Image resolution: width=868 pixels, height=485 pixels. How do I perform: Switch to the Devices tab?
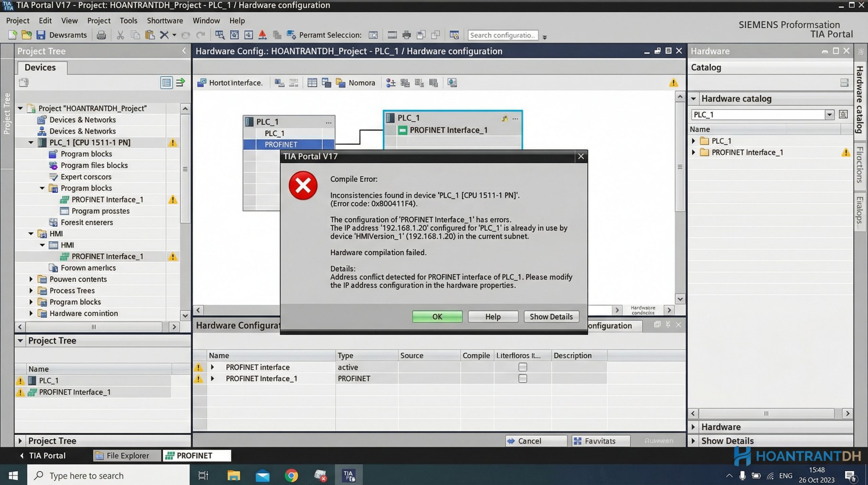[40, 67]
